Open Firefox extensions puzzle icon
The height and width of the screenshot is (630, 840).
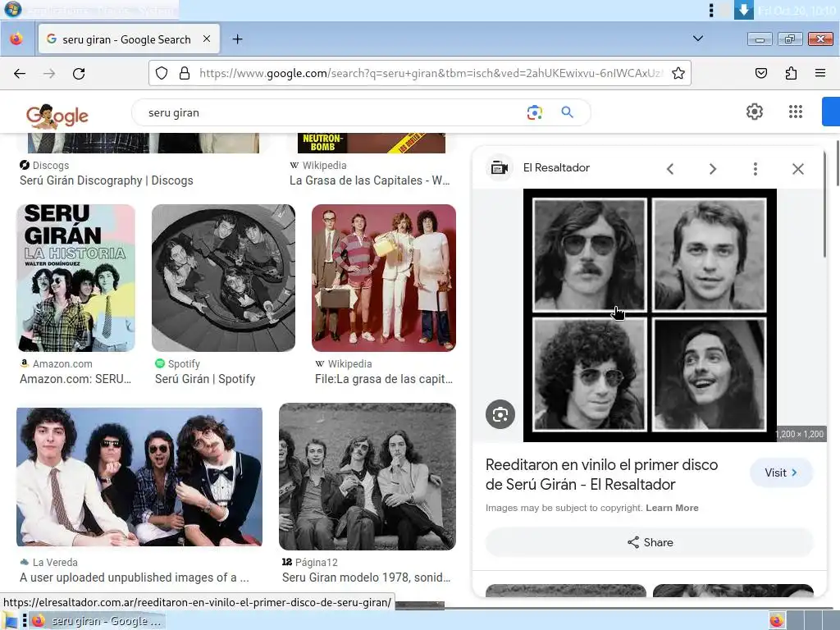point(791,73)
